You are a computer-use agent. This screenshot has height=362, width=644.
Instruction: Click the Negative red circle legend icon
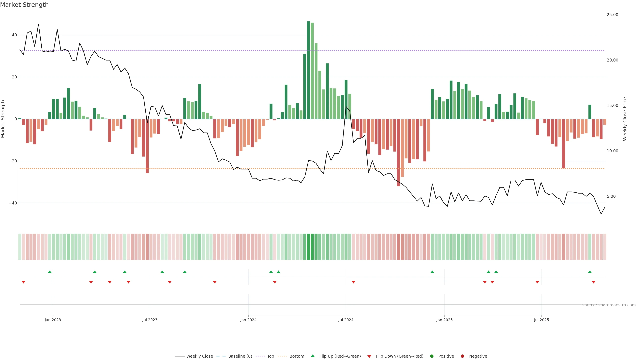coord(462,356)
